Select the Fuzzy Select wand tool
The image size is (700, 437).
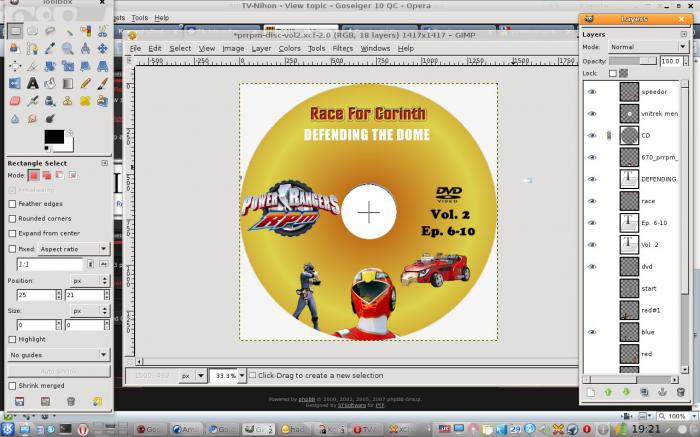67,31
